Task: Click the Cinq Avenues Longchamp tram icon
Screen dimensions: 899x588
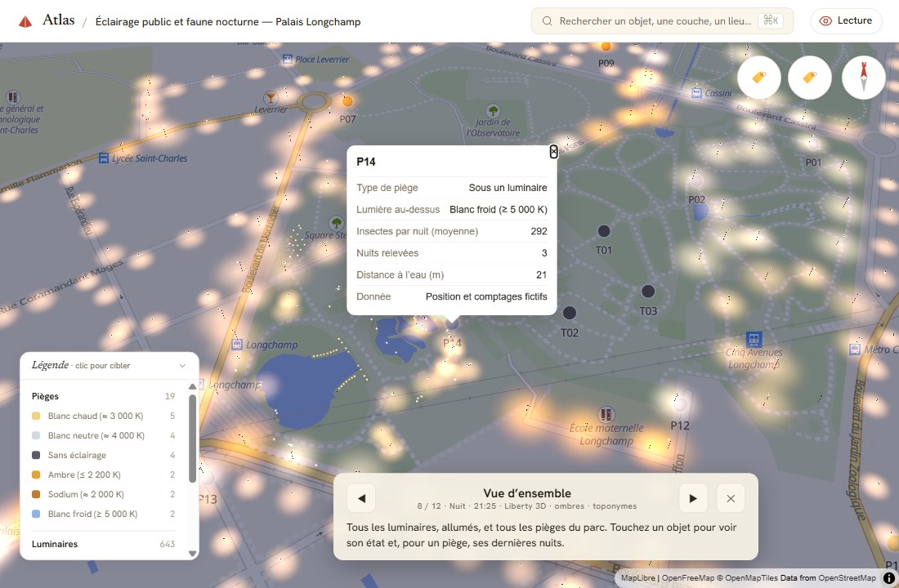Action: pyautogui.click(x=754, y=339)
